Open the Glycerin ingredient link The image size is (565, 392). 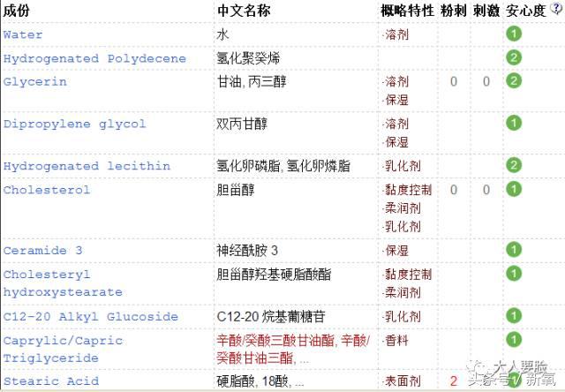click(35, 82)
